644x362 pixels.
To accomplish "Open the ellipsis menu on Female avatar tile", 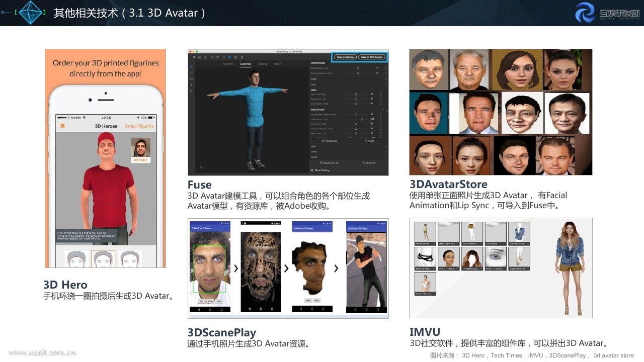I will pos(433,244).
